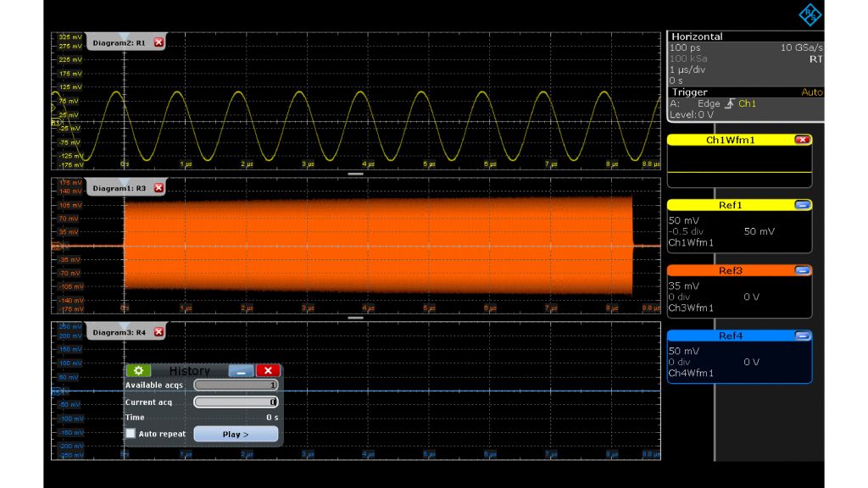Open the Trigger settings label

(x=690, y=92)
